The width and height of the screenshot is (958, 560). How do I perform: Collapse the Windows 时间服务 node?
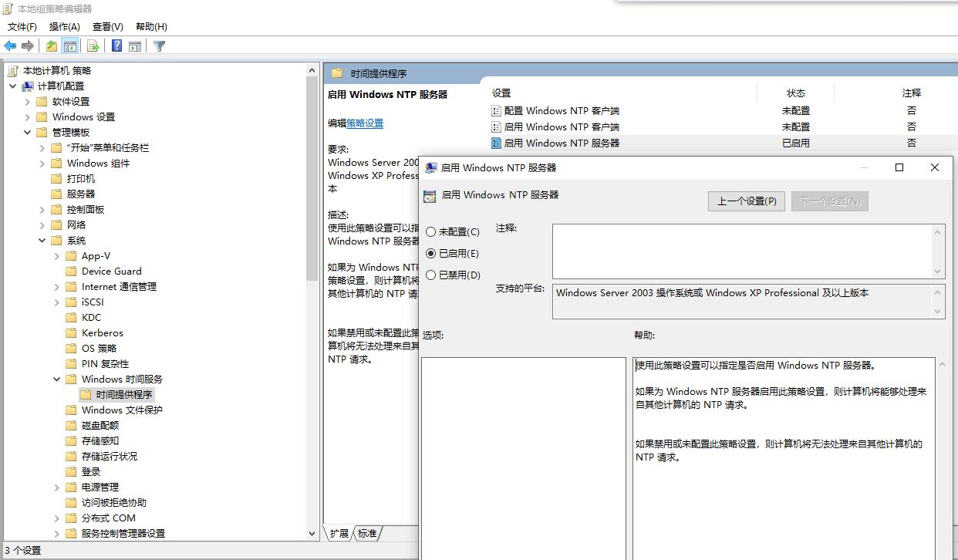pos(56,379)
